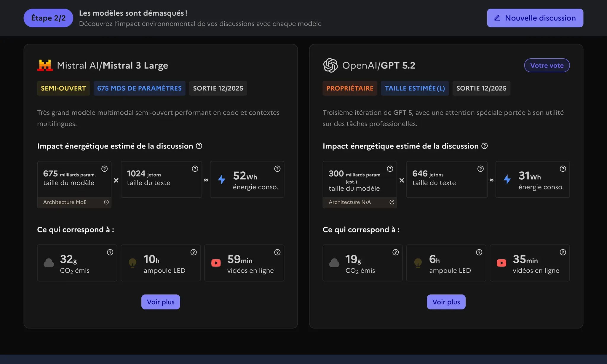The image size is (607, 364).
Task: Click info icon on 31 Wh energy card
Action: [x=563, y=169]
